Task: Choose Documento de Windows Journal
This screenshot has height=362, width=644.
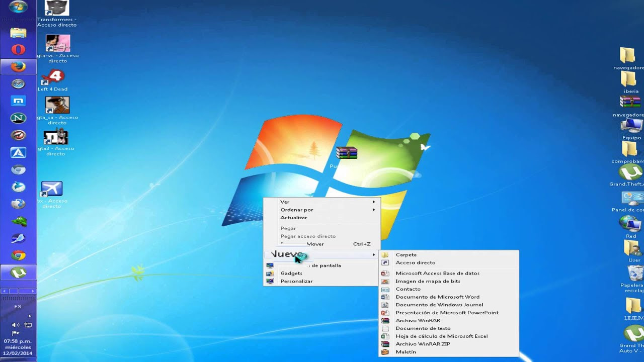Action: 449,305
